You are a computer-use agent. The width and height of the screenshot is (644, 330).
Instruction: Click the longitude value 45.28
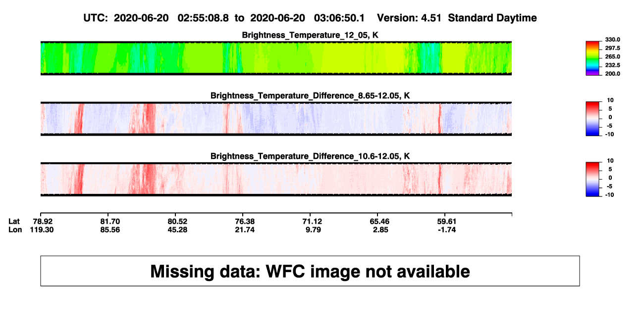[x=177, y=230]
